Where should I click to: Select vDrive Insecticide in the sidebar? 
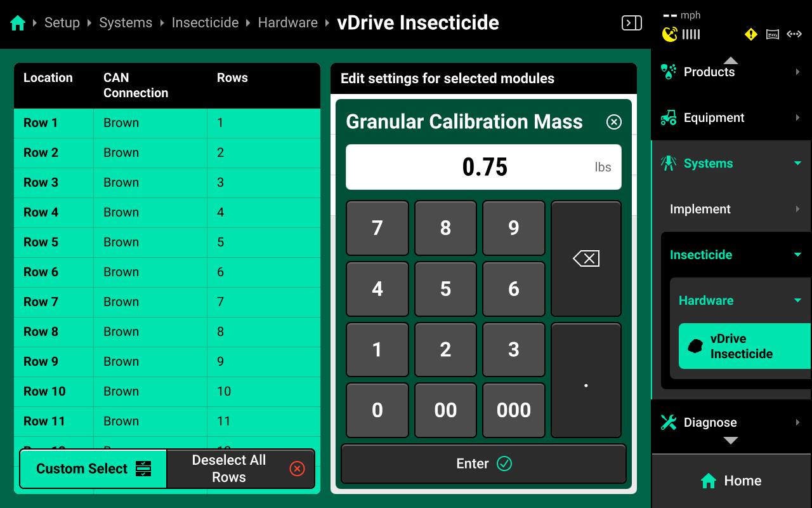click(x=743, y=346)
